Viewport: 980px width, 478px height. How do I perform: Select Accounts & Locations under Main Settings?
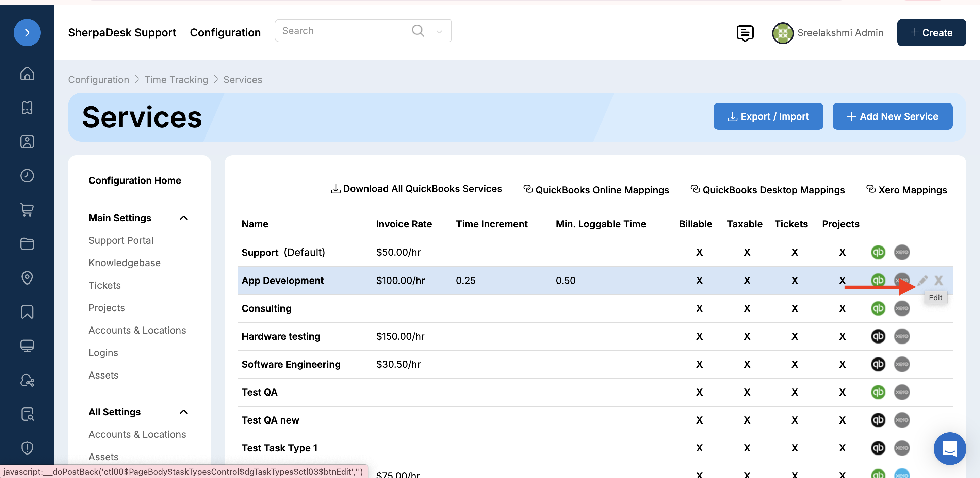(x=137, y=330)
